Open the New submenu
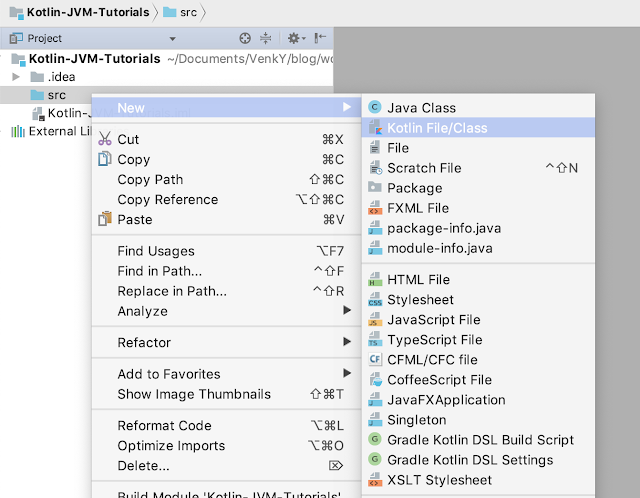This screenshot has height=498, width=640. pos(227,107)
